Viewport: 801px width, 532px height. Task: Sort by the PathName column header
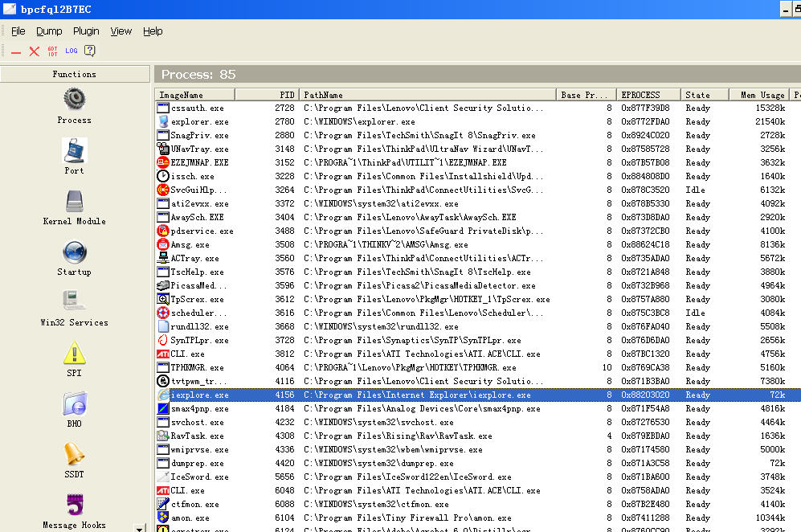point(427,95)
